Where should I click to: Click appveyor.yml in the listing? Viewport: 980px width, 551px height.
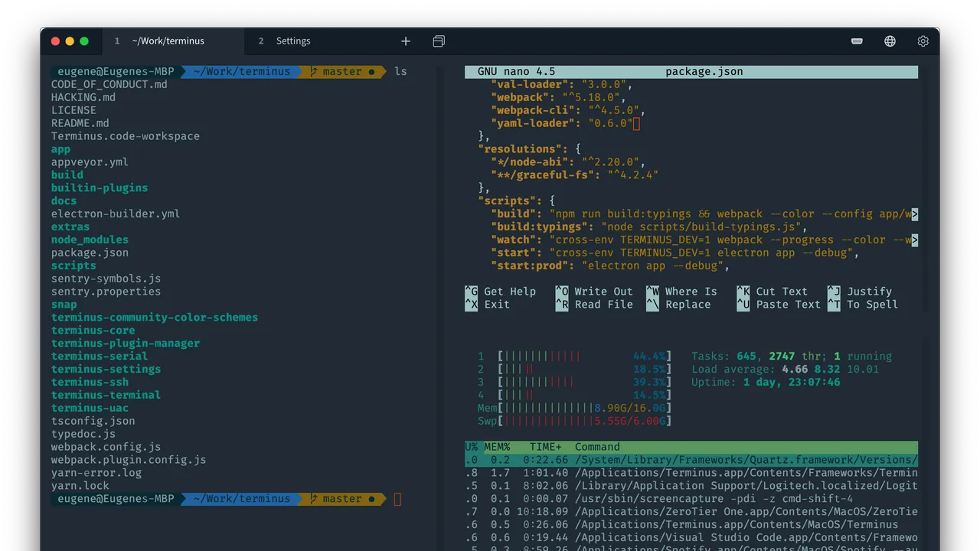[90, 162]
